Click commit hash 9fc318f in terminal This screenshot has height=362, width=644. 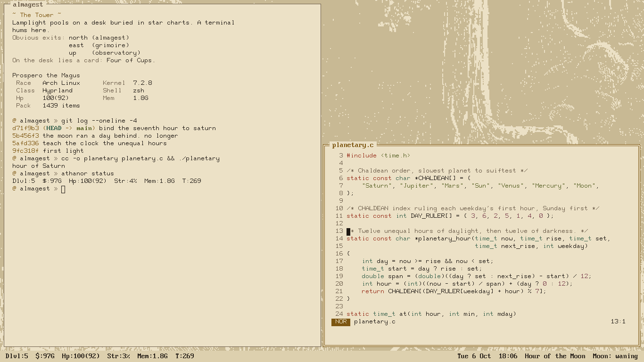pos(25,151)
